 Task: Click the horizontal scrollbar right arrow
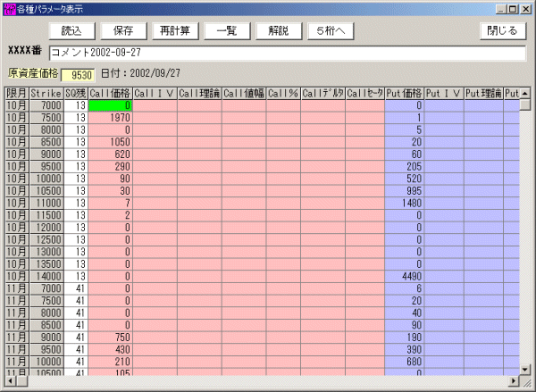(514, 381)
